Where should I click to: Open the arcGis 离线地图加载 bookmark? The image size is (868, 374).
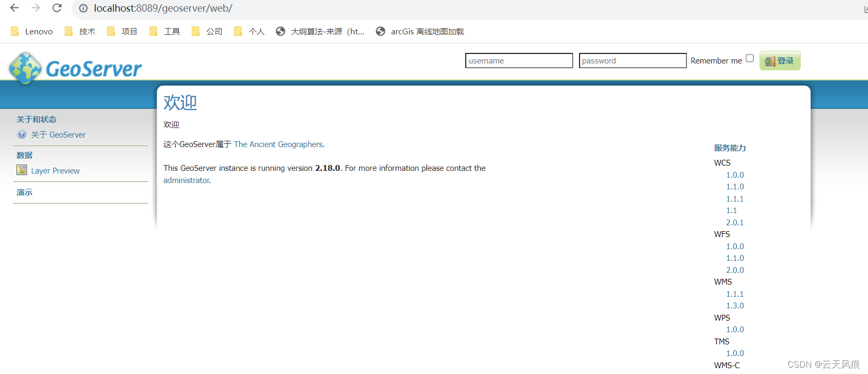[420, 32]
